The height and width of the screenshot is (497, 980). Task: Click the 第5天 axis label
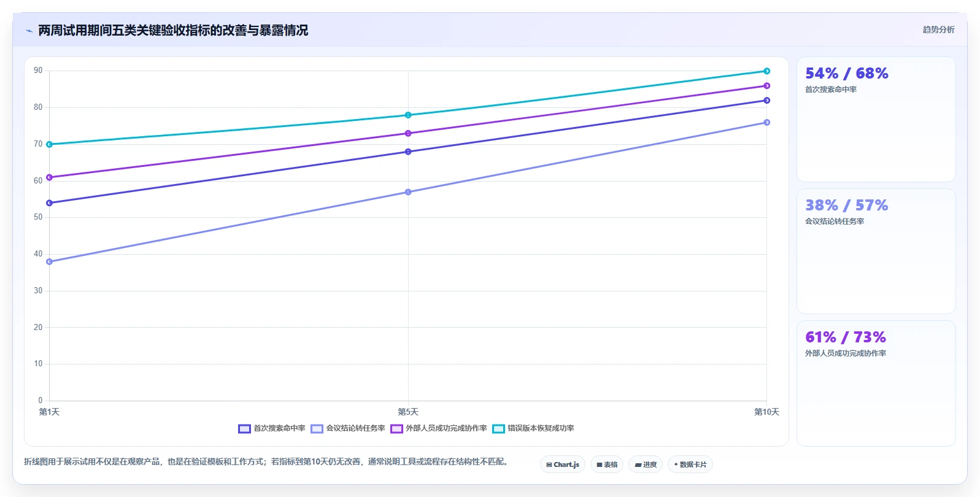point(408,412)
